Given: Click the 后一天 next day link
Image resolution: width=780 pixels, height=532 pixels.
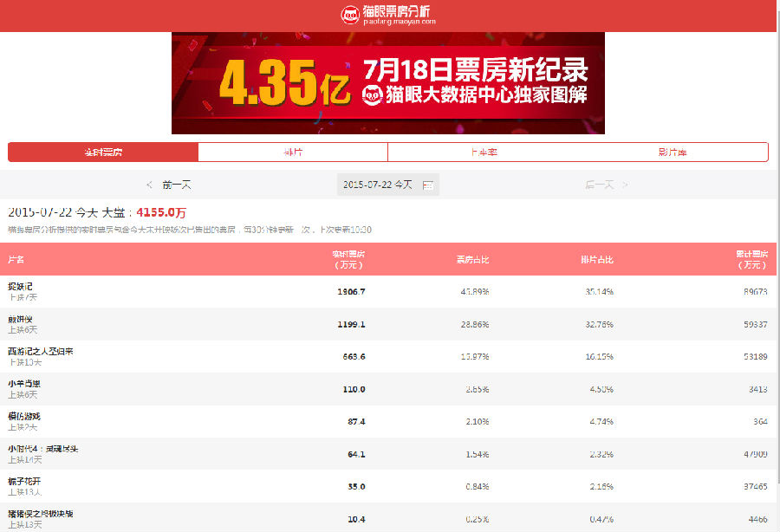Looking at the screenshot, I should click(x=600, y=185).
